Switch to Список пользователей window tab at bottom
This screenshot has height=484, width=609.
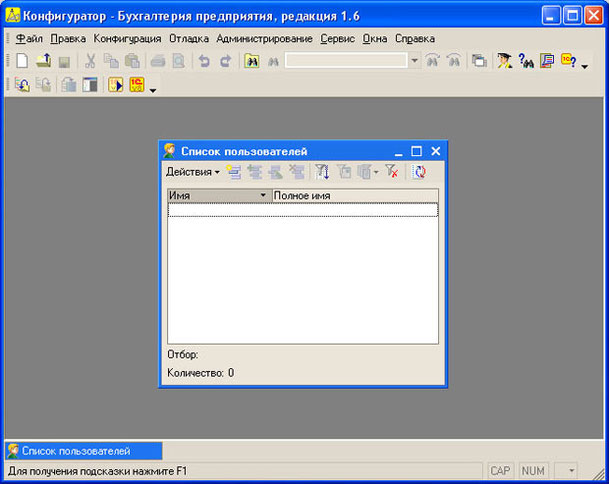coord(84,451)
